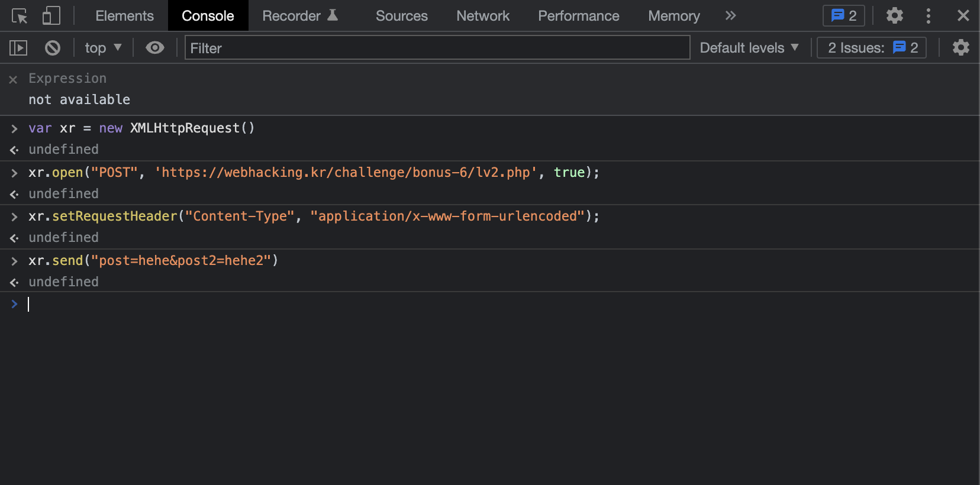Show the console sidebar panel icon

pos(18,48)
